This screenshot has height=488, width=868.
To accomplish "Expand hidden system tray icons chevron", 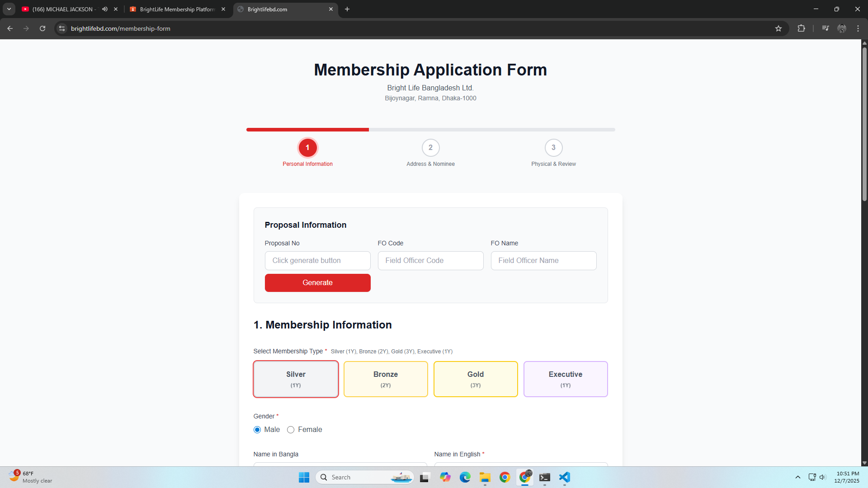I will (797, 477).
